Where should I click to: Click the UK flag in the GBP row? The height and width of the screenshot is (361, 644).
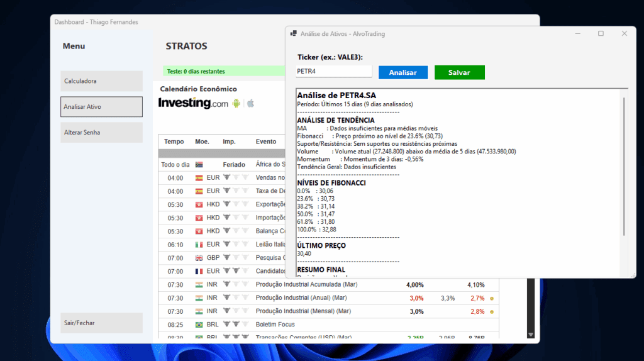[x=199, y=258]
